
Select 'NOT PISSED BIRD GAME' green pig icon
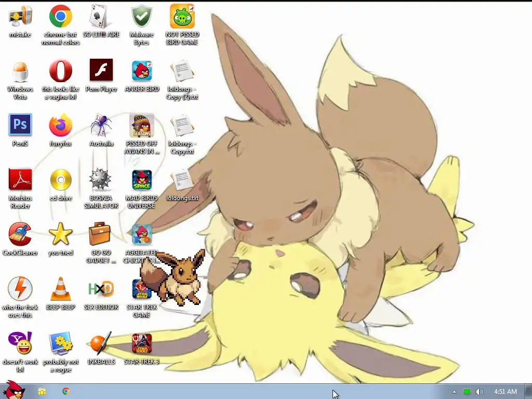(182, 17)
